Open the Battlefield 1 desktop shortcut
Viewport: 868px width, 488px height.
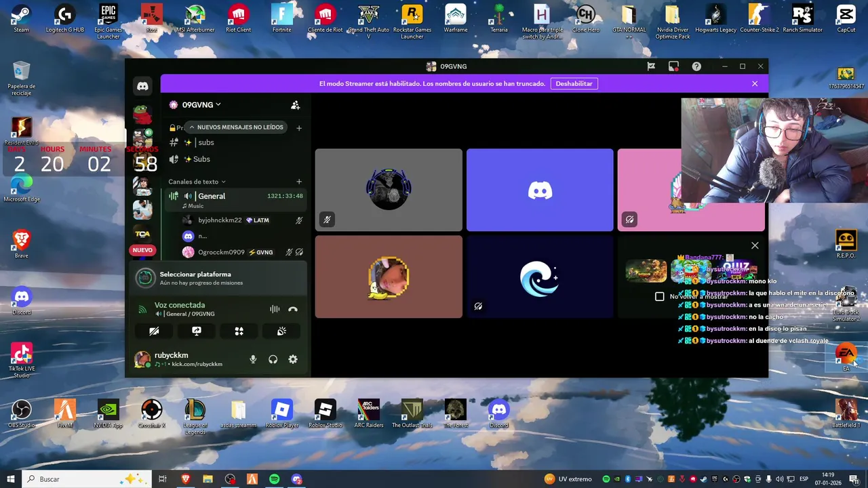[x=846, y=413]
